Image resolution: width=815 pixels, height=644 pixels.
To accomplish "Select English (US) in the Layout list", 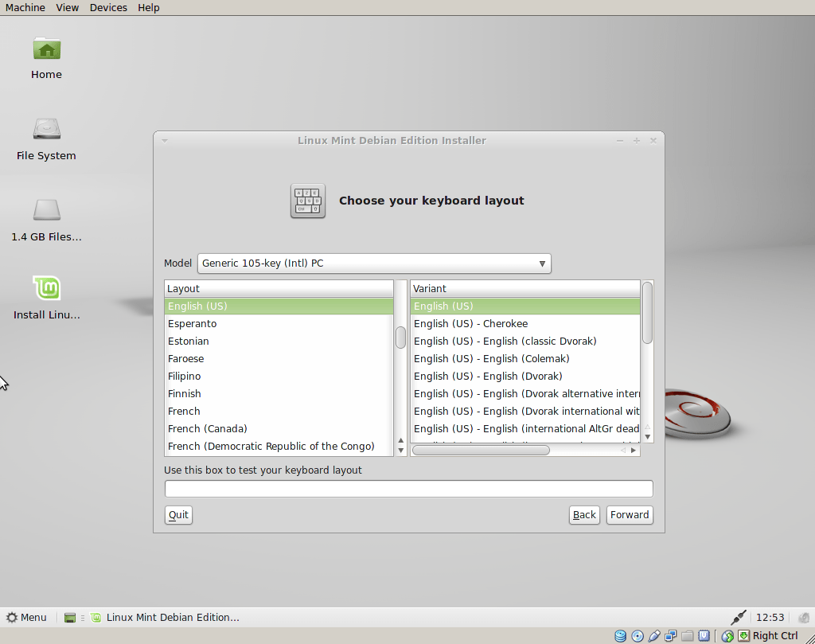I will click(x=279, y=306).
